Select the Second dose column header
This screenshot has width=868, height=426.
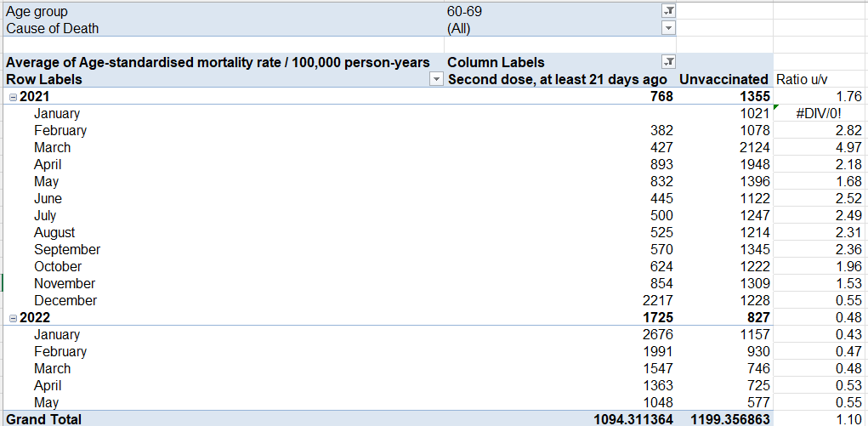(x=560, y=79)
